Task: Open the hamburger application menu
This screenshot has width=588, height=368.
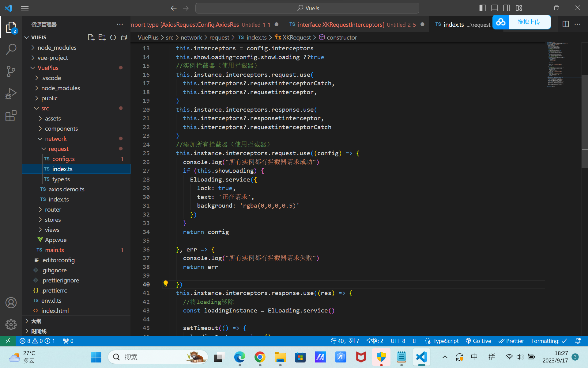Action: [25, 8]
